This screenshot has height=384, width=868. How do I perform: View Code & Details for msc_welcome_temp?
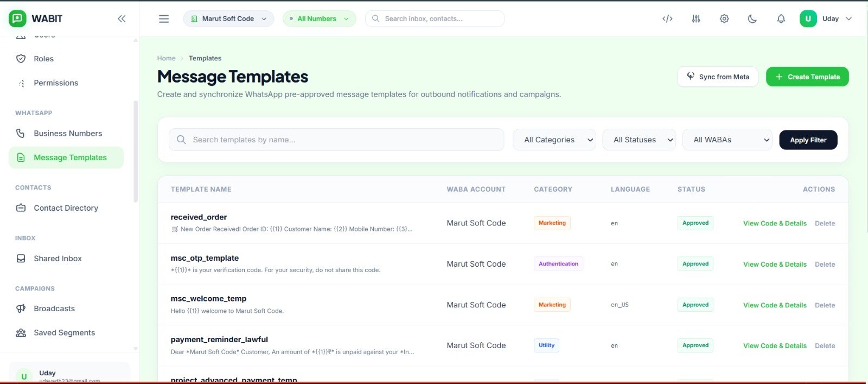pyautogui.click(x=775, y=305)
